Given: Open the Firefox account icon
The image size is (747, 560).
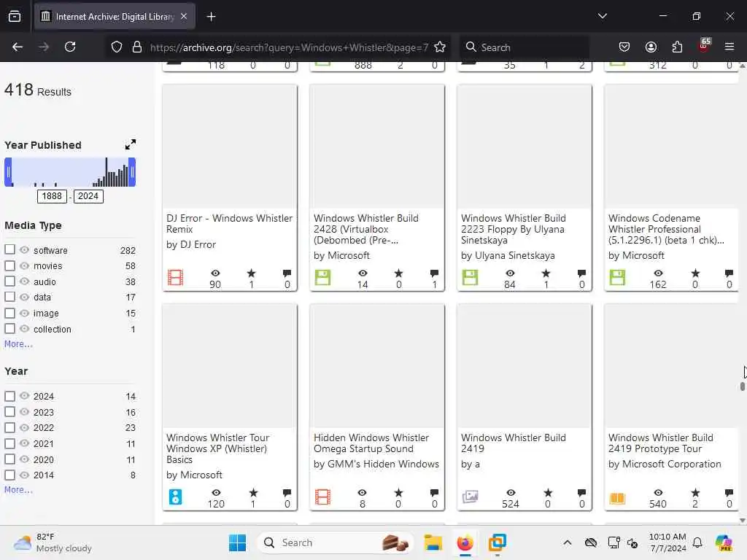Looking at the screenshot, I should point(651,47).
